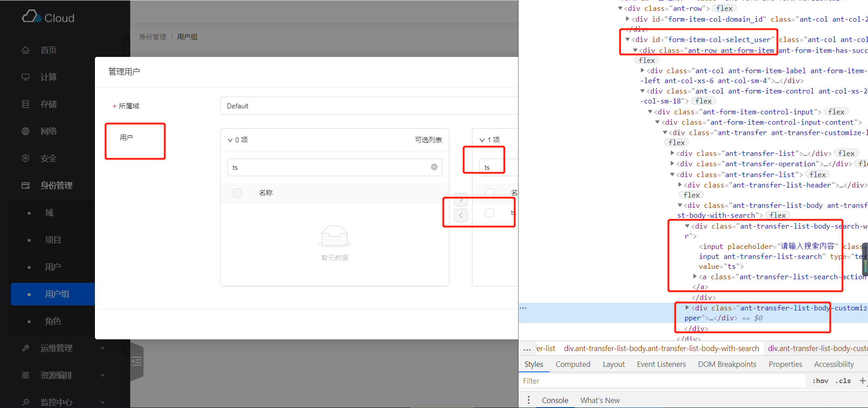Viewport: 868px width, 408px height.
Task: Tick the right list header select-all checkbox
Action: coord(490,193)
